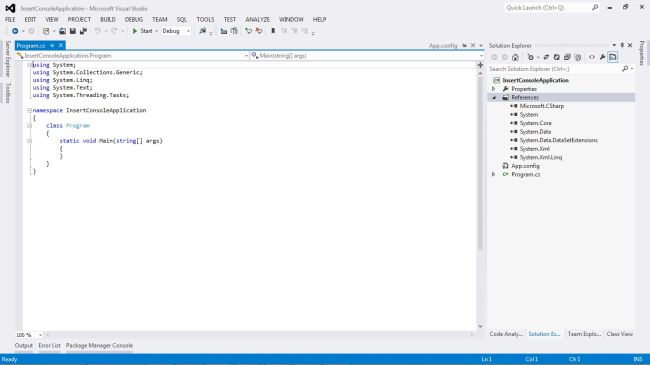The width and height of the screenshot is (650, 365).
Task: Click the Redo toolbar icon
Action: tap(114, 31)
